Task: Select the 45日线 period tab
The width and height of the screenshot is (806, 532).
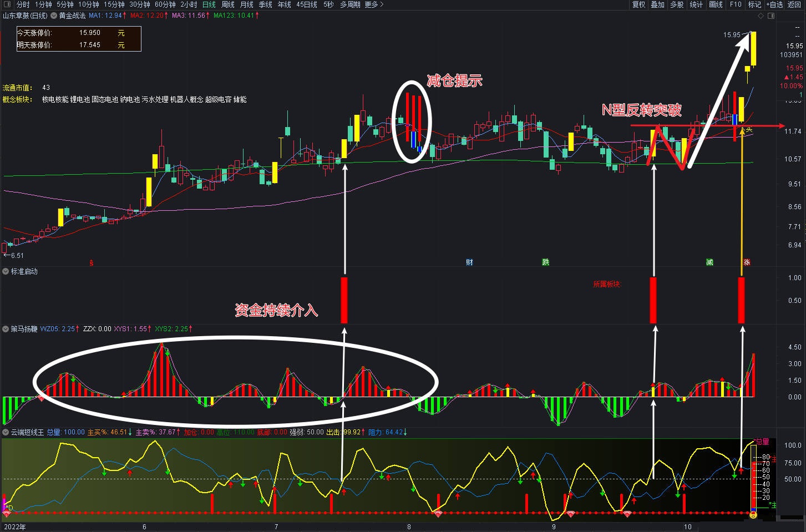Action: tap(307, 4)
